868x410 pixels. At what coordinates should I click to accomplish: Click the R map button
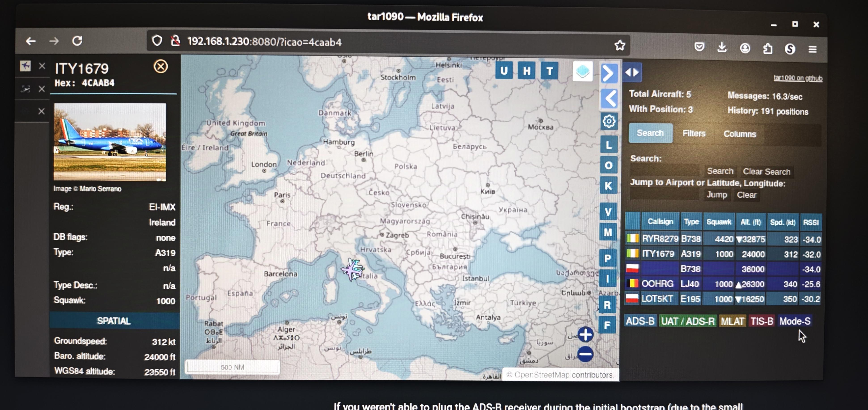tap(607, 305)
